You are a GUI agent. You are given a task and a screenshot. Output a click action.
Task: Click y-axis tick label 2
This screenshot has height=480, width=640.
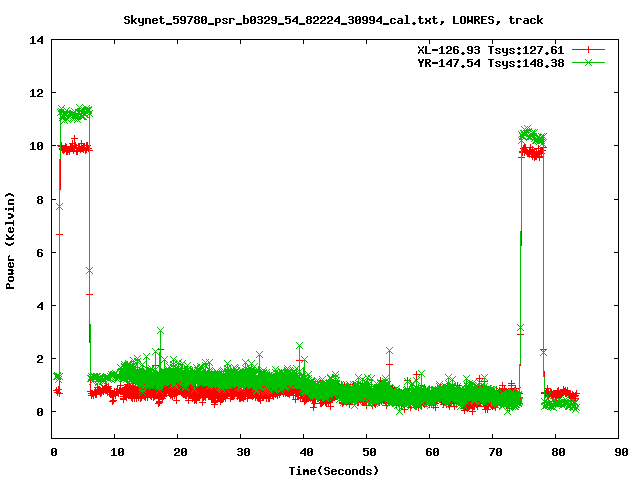click(40, 359)
